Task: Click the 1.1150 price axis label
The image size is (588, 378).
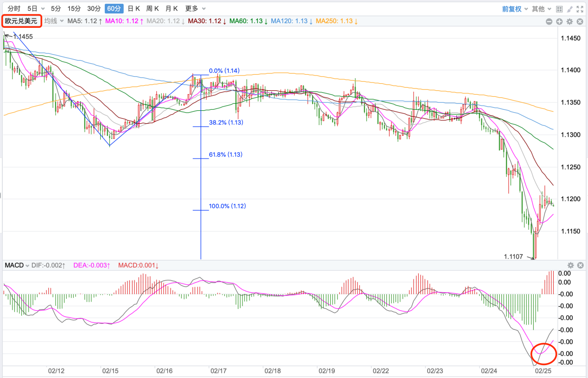Action: [571, 231]
